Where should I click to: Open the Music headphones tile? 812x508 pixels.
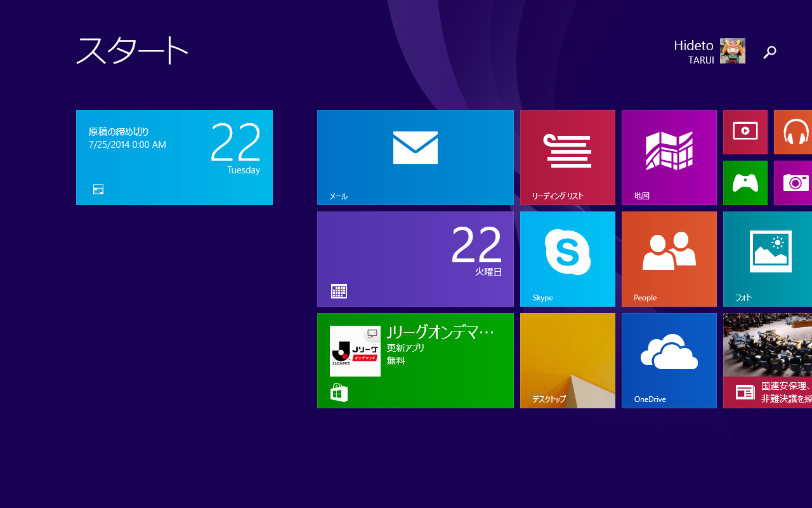tap(793, 132)
